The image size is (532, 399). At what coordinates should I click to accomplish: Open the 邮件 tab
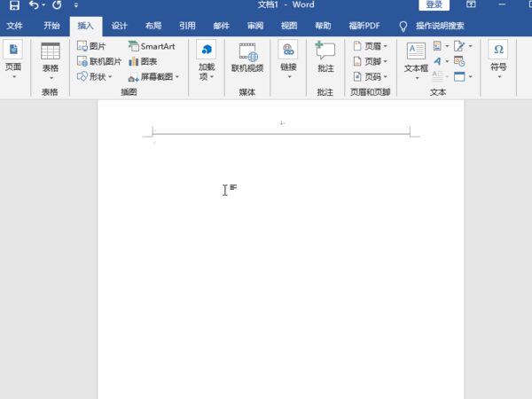221,26
